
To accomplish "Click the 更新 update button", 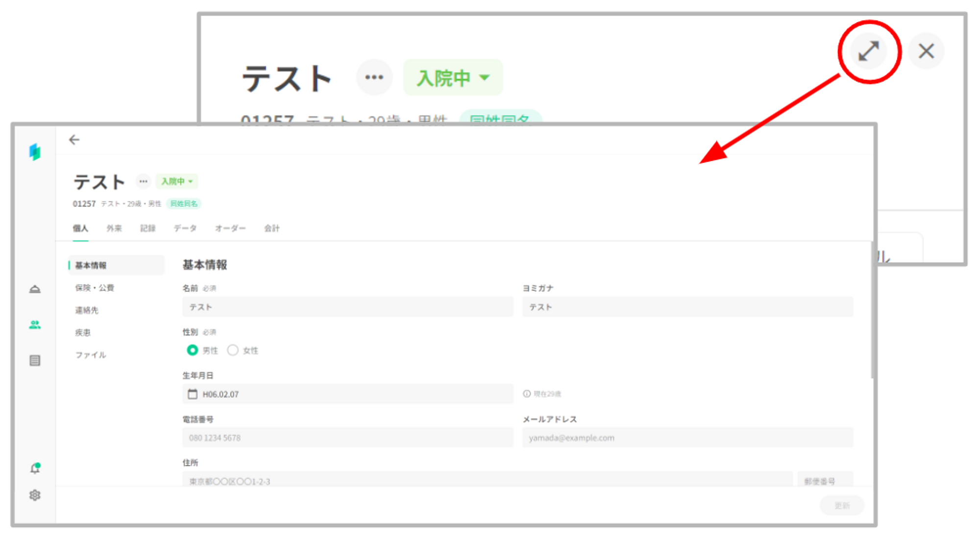I will click(x=841, y=505).
